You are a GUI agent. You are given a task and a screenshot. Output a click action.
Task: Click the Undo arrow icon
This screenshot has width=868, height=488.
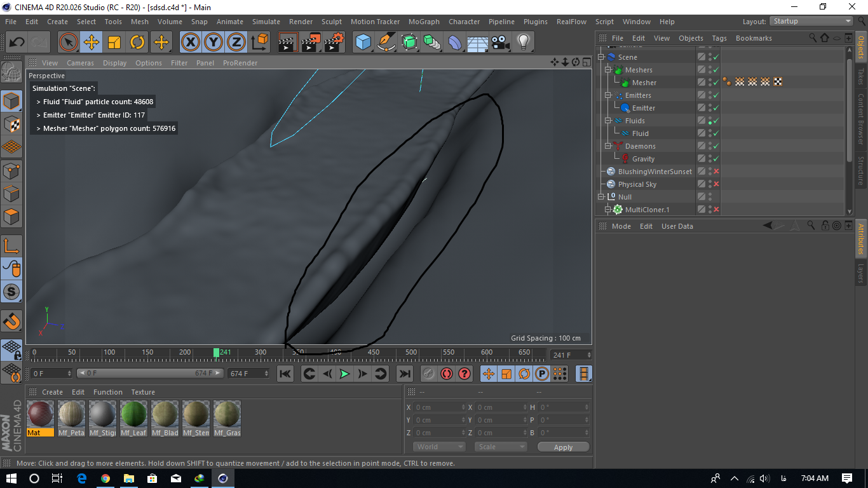[x=17, y=43]
